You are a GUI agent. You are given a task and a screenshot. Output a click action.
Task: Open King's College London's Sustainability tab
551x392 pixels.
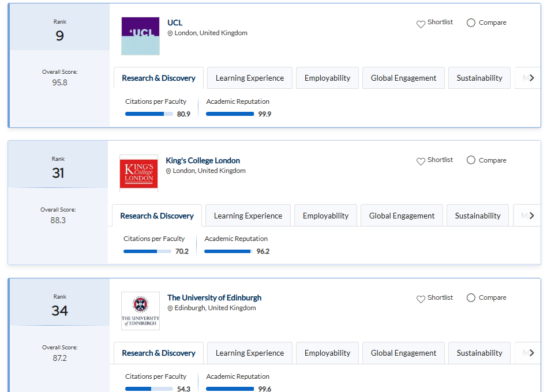[x=478, y=216]
